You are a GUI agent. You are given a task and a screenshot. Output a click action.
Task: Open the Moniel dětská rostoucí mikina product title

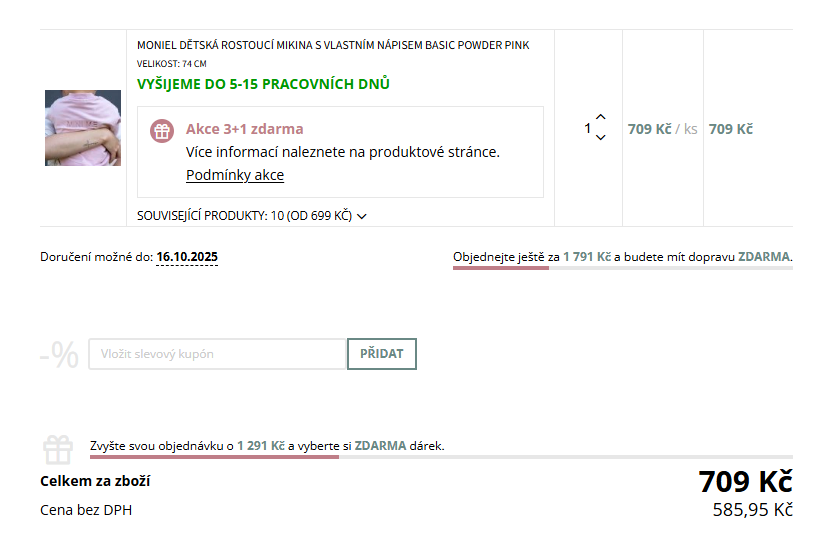tap(333, 45)
